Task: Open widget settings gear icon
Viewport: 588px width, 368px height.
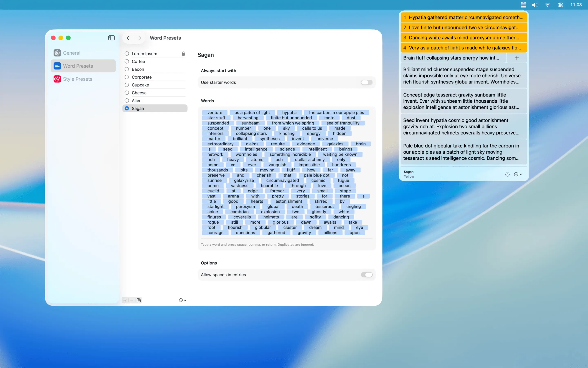Action: click(x=507, y=174)
